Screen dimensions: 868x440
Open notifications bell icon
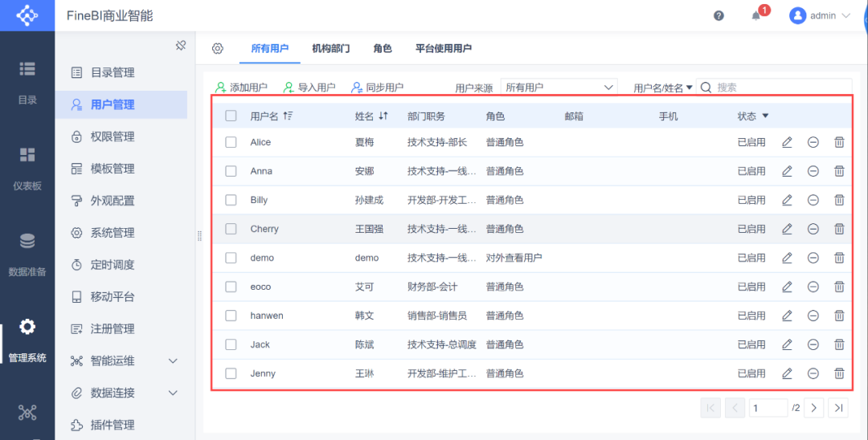tap(755, 15)
